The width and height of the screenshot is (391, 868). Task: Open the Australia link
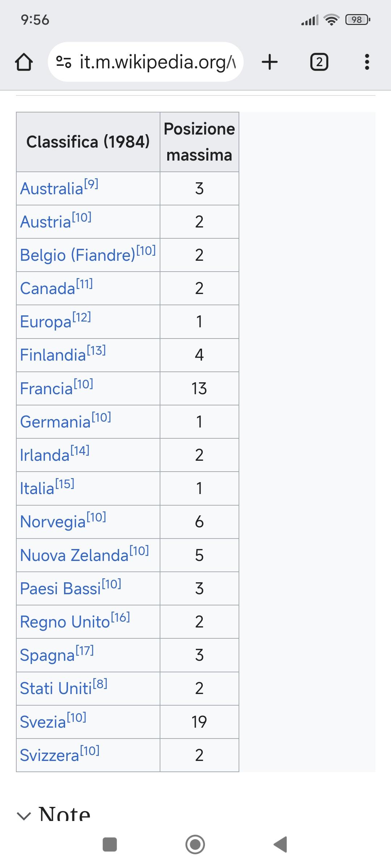[52, 189]
